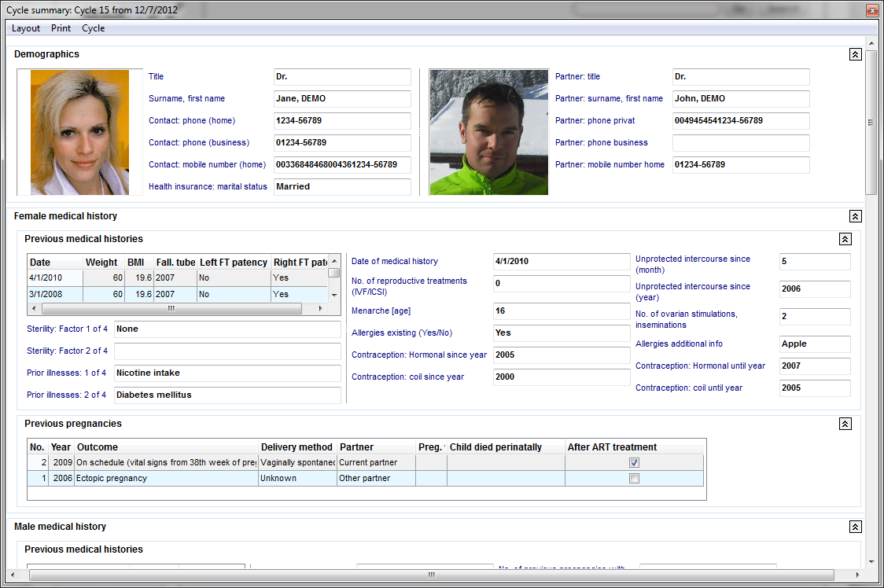Image resolution: width=884 pixels, height=588 pixels.
Task: Open the Print menu
Action: (61, 28)
